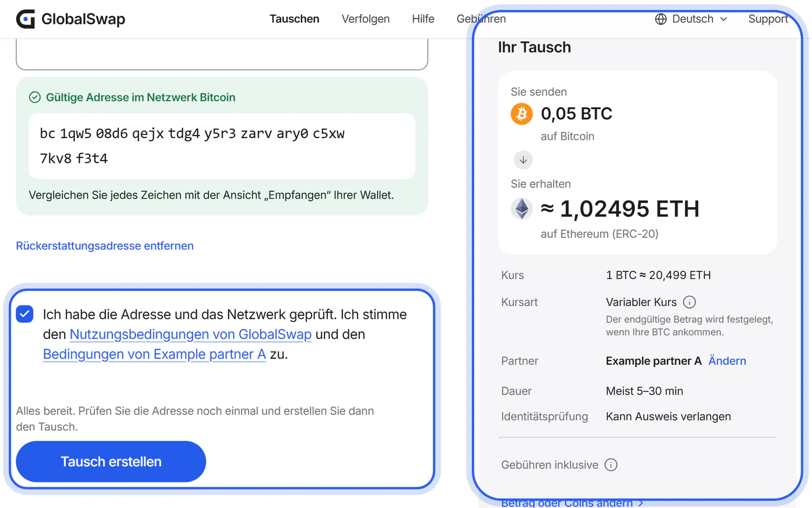
Task: Click the Ethereum coin icon
Action: click(522, 208)
